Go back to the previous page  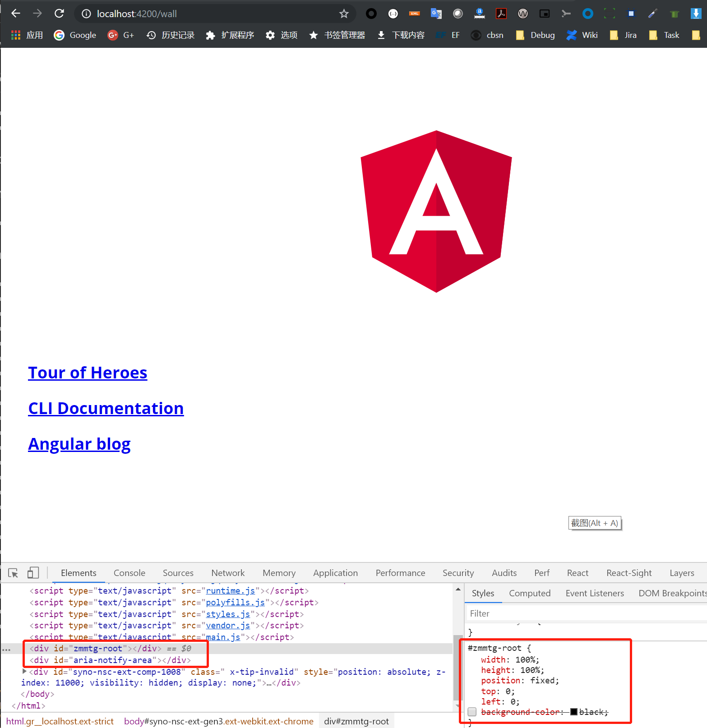click(16, 14)
